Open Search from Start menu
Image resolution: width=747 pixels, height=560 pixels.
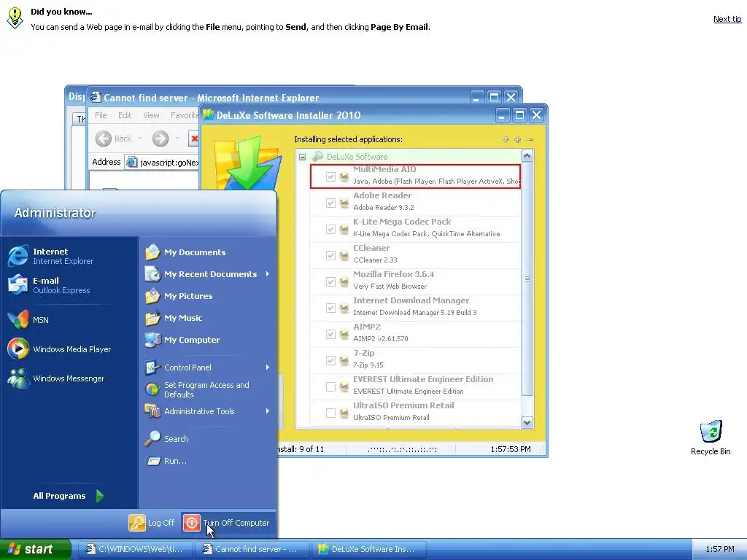tap(167, 438)
